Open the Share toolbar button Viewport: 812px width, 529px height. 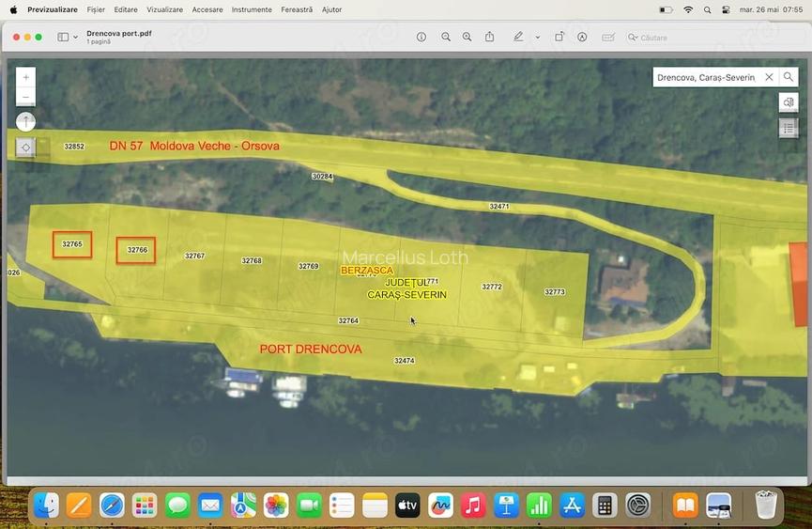(489, 37)
